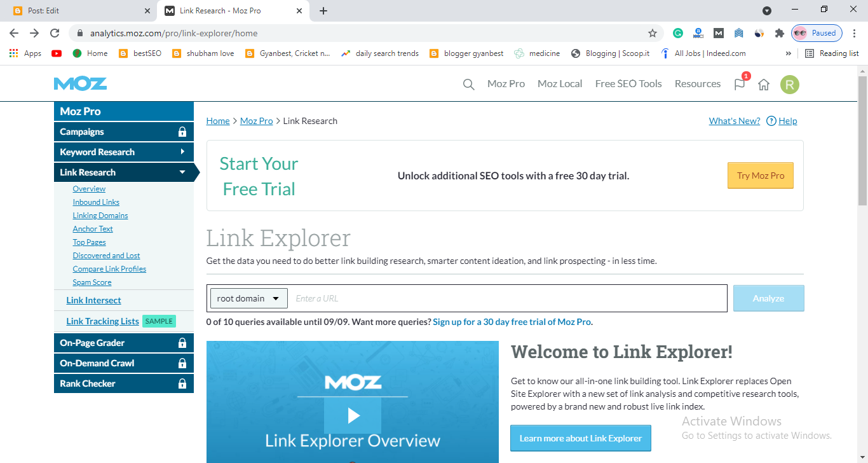Open the notifications flag icon
Screen dimensions: 868x463
(x=740, y=84)
